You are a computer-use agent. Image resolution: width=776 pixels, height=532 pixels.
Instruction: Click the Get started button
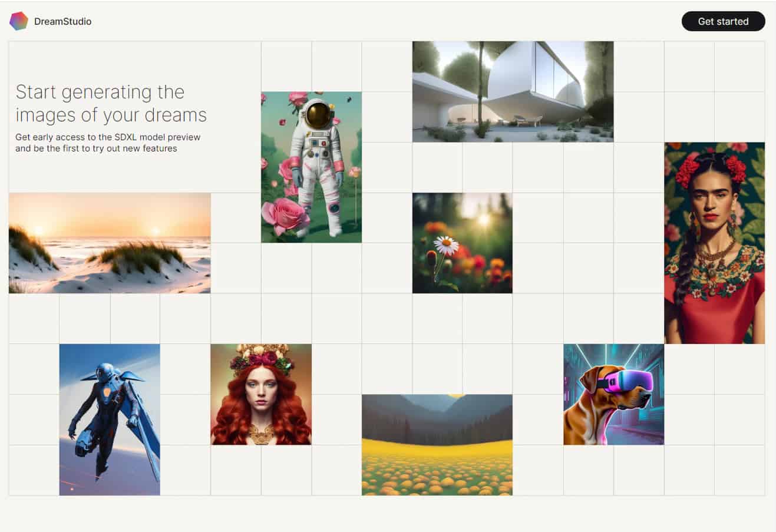(x=723, y=21)
